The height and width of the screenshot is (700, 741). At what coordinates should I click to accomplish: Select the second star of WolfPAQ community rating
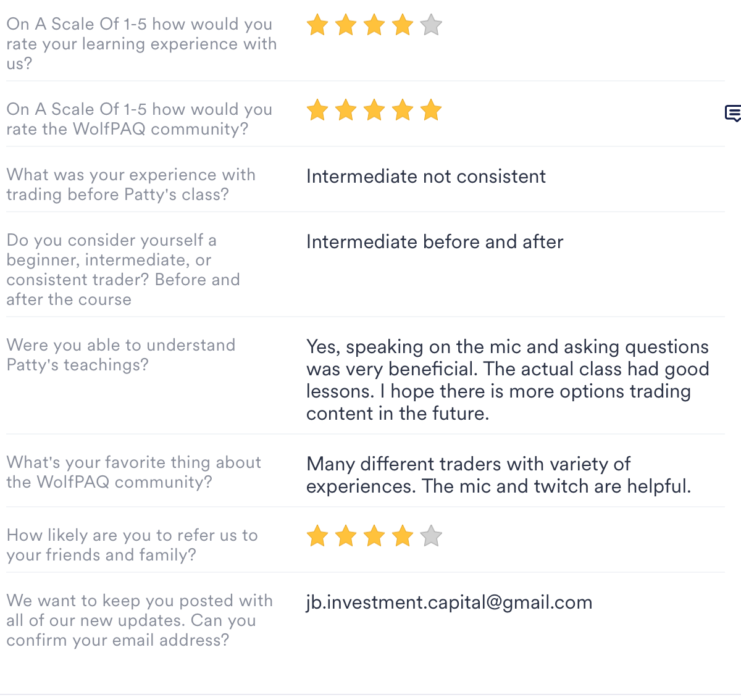click(346, 110)
